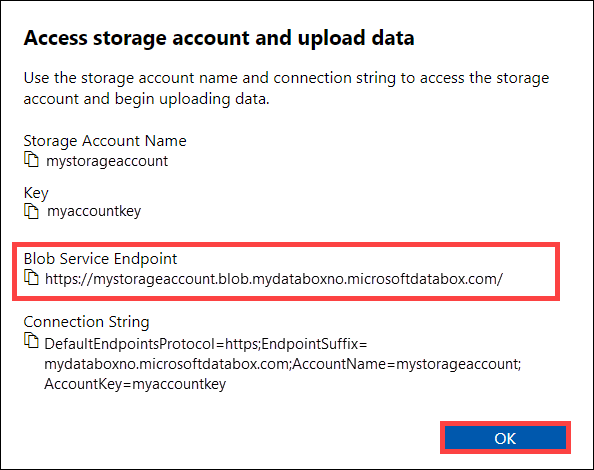Image resolution: width=594 pixels, height=470 pixels.
Task: Click the Blob Service Endpoint label
Action: 100,259
